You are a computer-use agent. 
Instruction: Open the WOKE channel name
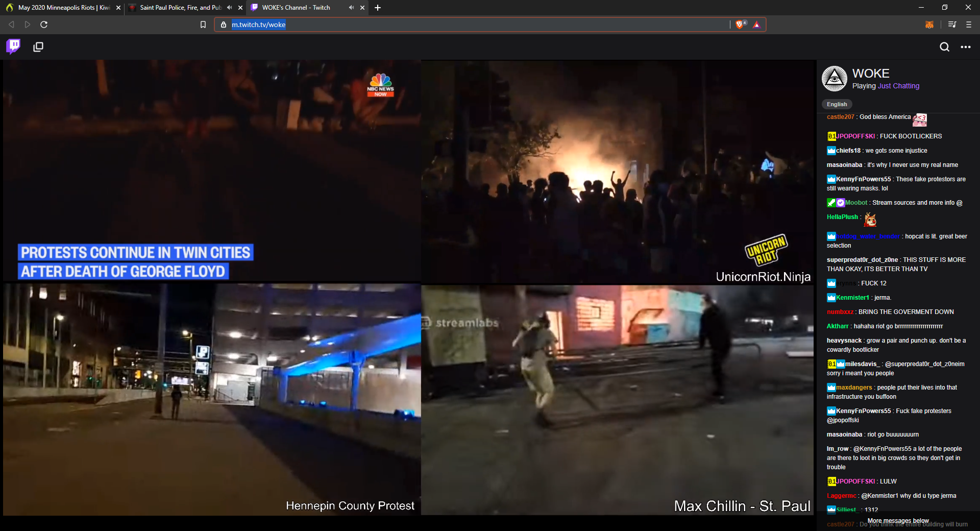click(871, 74)
